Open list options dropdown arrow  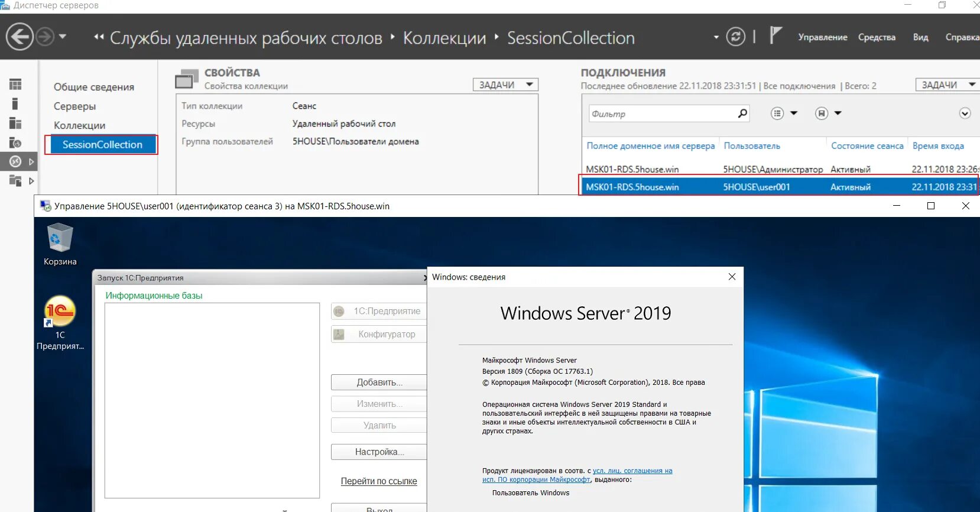coord(794,113)
